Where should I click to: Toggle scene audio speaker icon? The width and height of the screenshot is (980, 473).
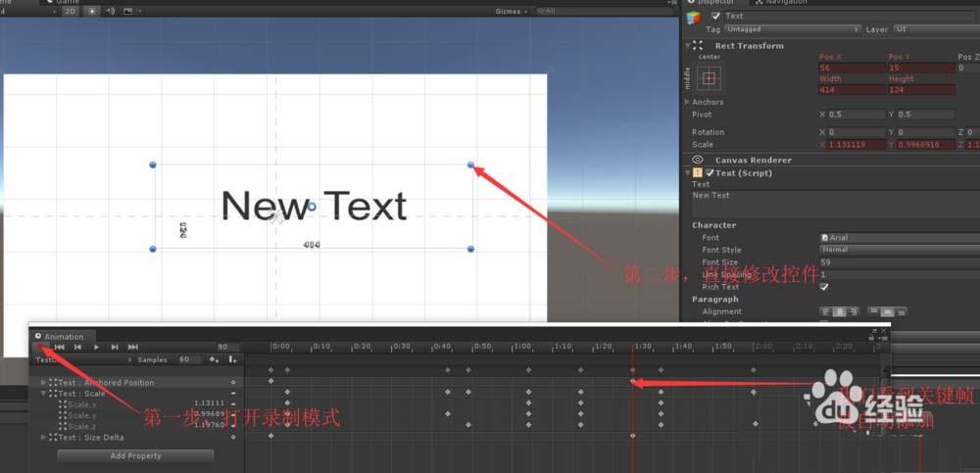pos(110,11)
